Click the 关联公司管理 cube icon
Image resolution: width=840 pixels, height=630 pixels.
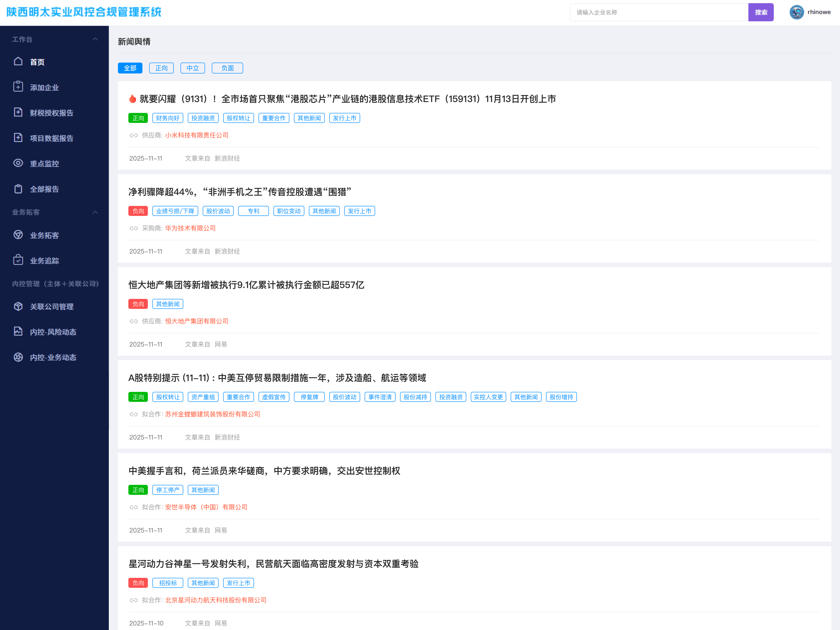pos(18,306)
